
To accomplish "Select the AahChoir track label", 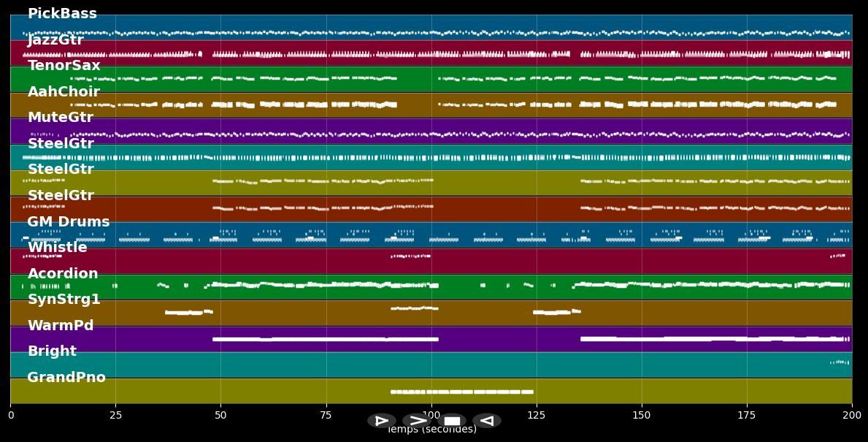I will point(64,92).
